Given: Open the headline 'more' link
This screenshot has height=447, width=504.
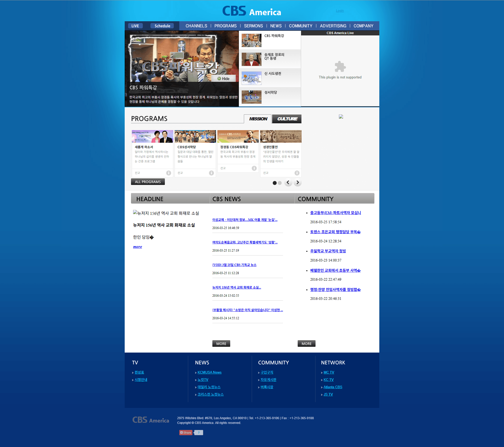Looking at the screenshot, I should (138, 247).
